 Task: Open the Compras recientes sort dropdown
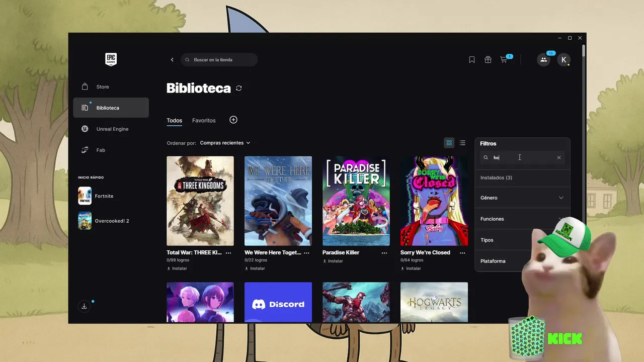click(225, 143)
